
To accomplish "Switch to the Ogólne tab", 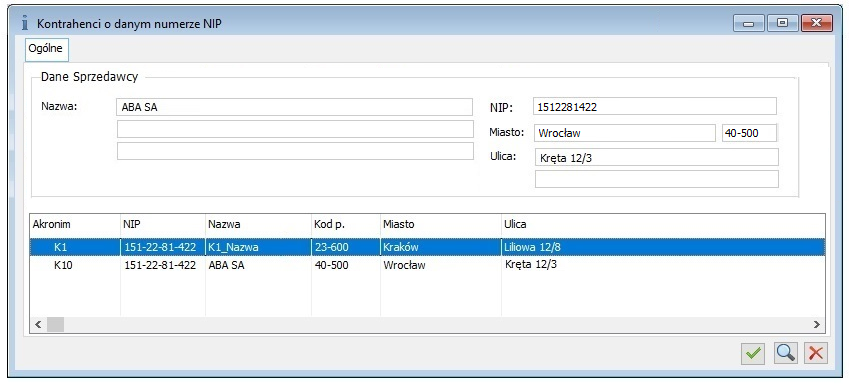I will (x=46, y=49).
